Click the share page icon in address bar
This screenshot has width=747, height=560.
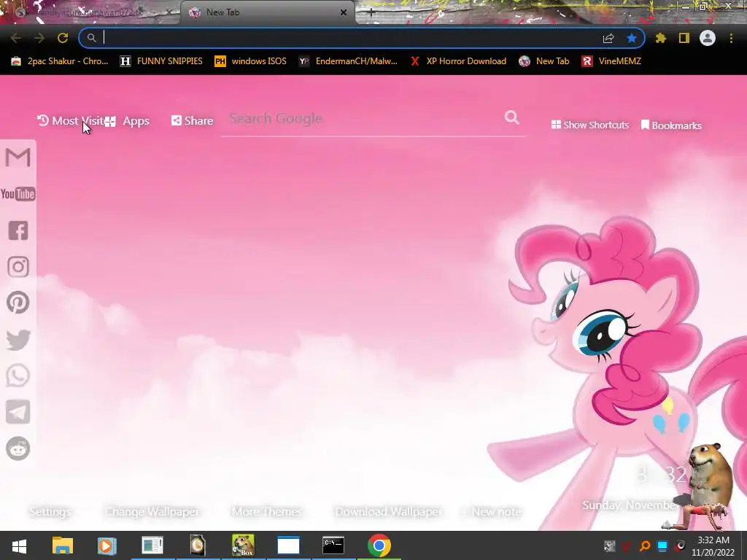pyautogui.click(x=608, y=38)
